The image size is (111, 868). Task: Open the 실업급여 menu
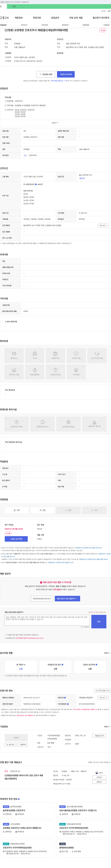pyautogui.click(x=55, y=18)
